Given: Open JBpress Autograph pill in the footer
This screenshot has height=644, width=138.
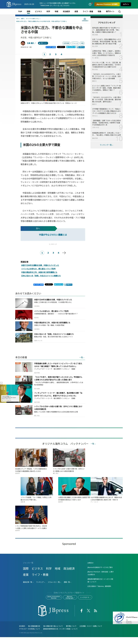Looking at the screenshot, I should tap(70, 597).
